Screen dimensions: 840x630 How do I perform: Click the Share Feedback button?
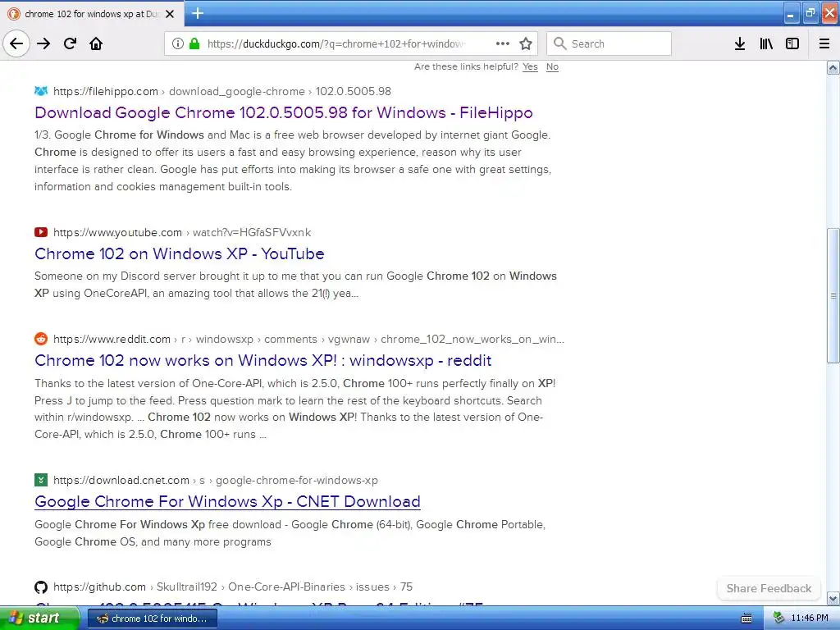tap(769, 588)
